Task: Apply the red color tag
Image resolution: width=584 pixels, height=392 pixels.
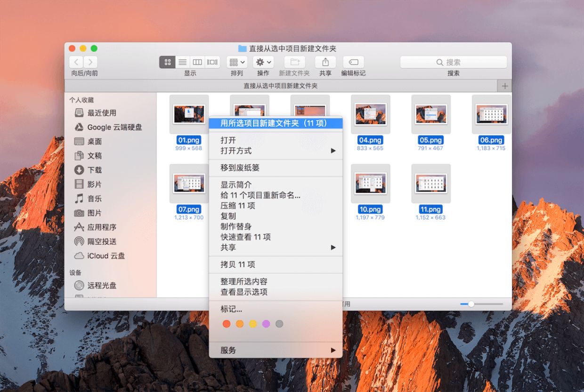Action: (x=227, y=324)
